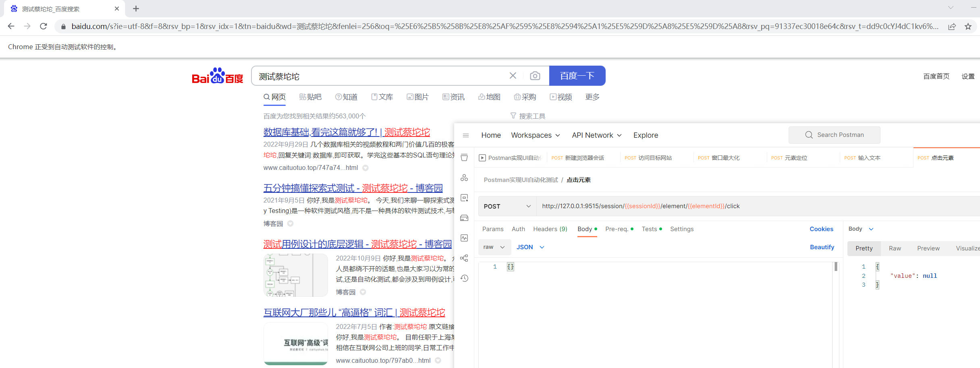Switch to the 访问目标网站 request tab

(648, 158)
